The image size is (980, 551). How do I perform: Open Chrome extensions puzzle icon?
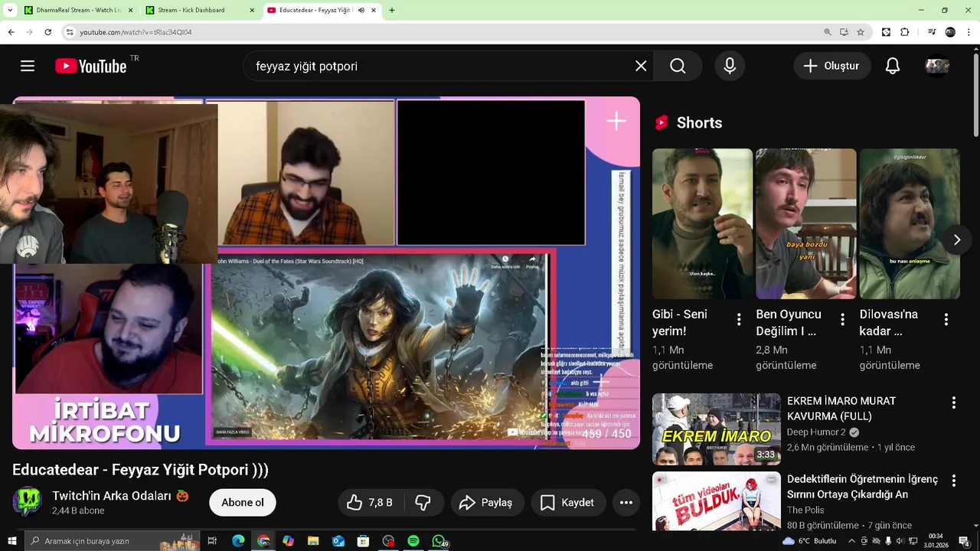[x=905, y=32]
